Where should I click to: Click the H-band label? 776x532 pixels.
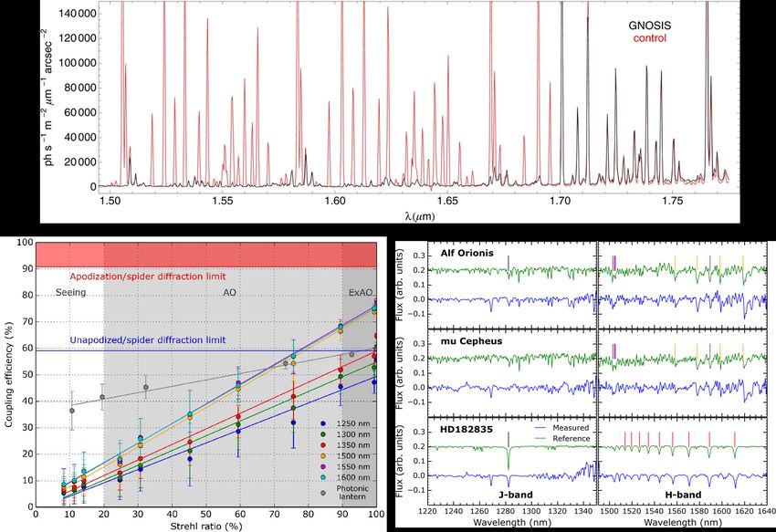pyautogui.click(x=684, y=495)
